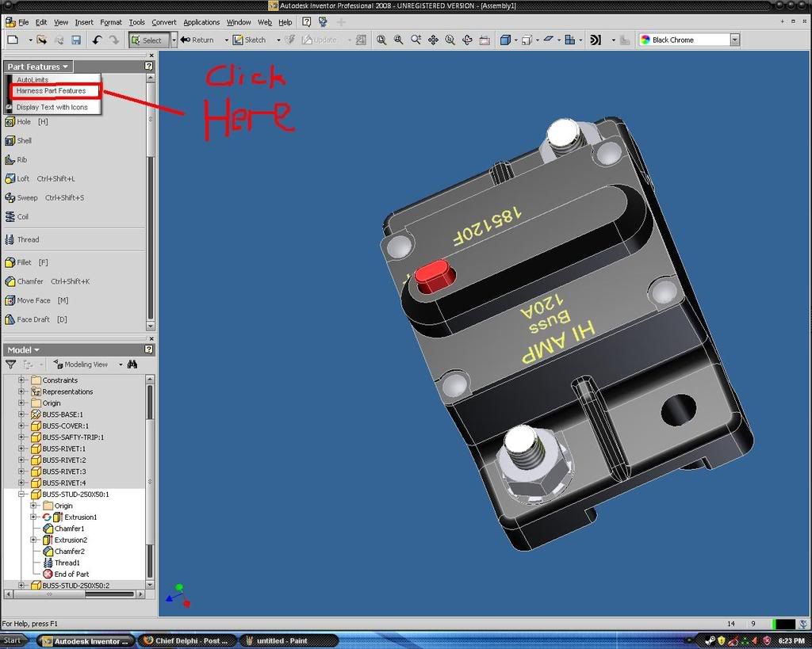
Task: Click the Undo arrow icon
Action: point(97,40)
